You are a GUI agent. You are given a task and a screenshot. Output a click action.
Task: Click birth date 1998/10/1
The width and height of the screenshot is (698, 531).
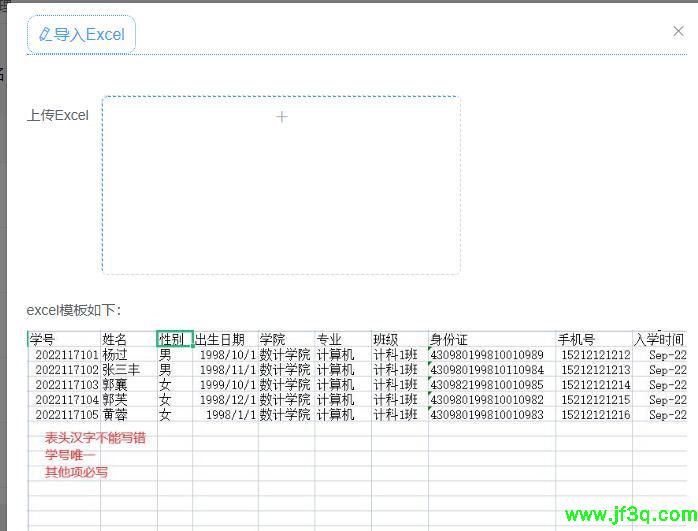click(x=228, y=355)
